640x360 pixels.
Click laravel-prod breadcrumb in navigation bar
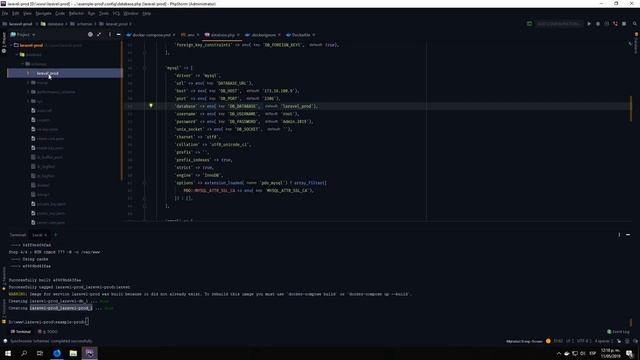pyautogui.click(x=18, y=24)
